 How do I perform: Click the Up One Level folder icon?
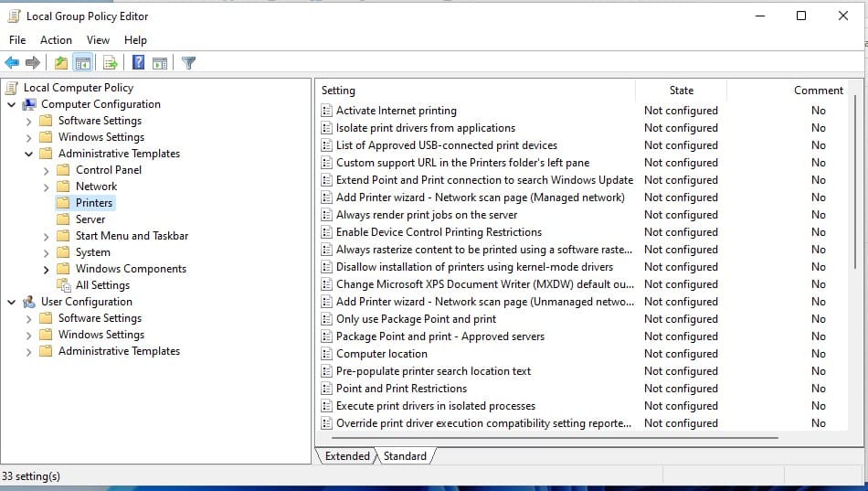[60, 63]
